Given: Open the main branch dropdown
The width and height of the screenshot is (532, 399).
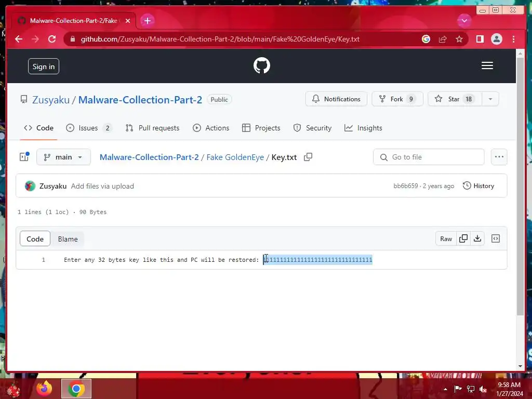Looking at the screenshot, I should tap(63, 157).
